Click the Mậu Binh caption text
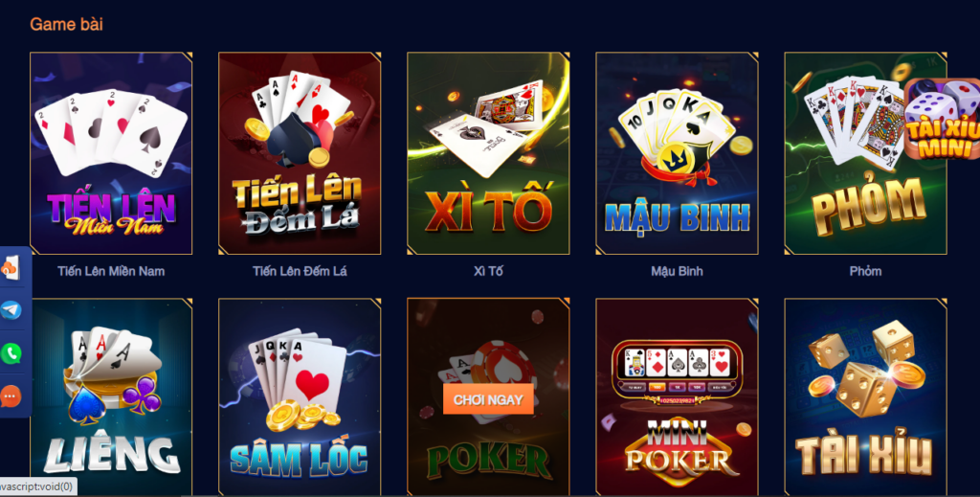This screenshot has height=497, width=980. pos(677,271)
